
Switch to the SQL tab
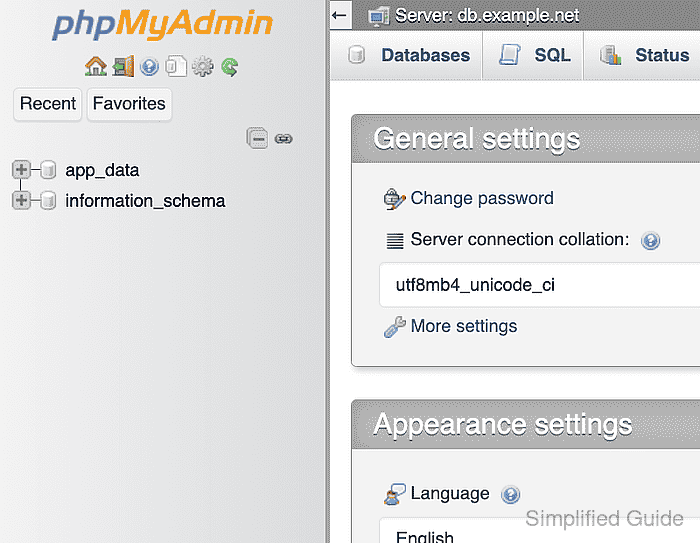pos(533,55)
